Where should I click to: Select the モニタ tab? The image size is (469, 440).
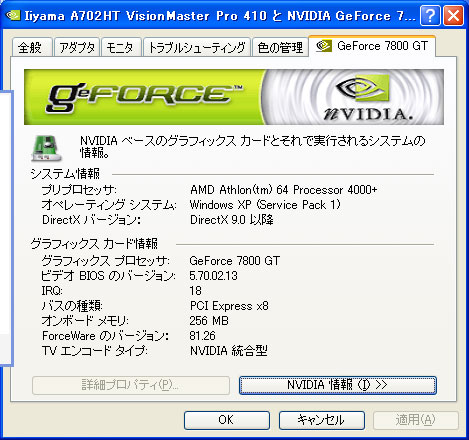(121, 47)
